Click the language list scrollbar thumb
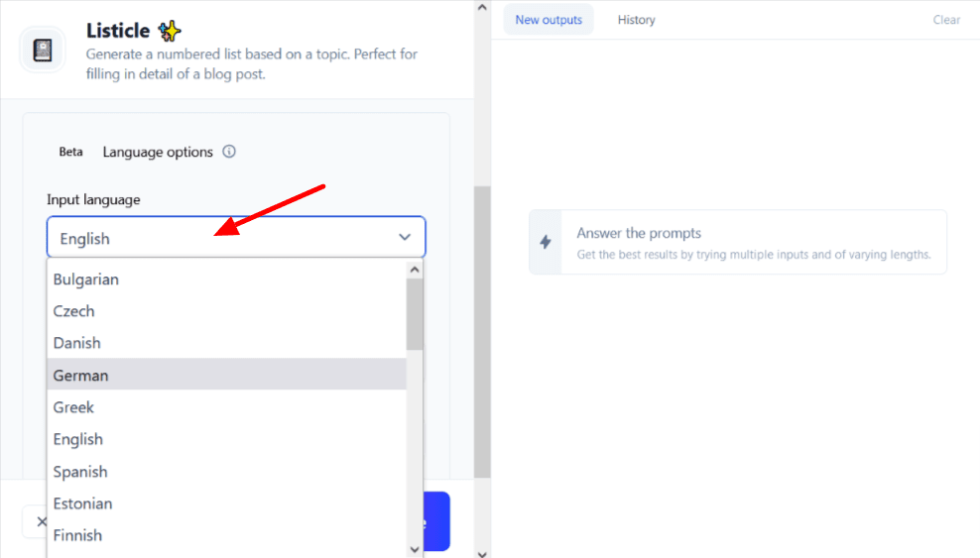980x558 pixels. coord(415,314)
